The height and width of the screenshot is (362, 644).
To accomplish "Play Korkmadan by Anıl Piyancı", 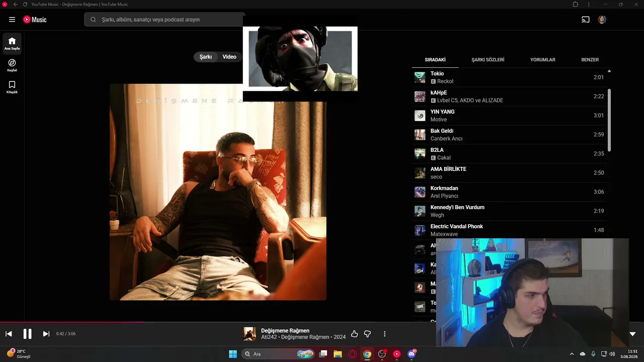I will (509, 192).
